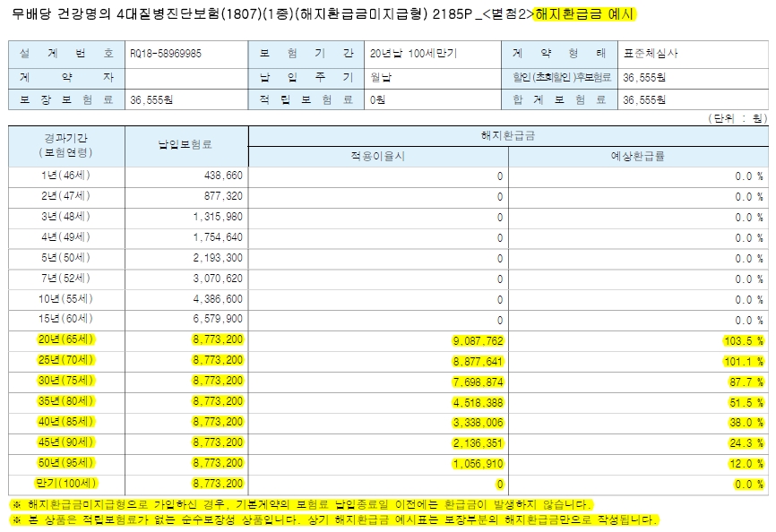Select the 50년(95세) row label
776x532 pixels.
pos(65,463)
